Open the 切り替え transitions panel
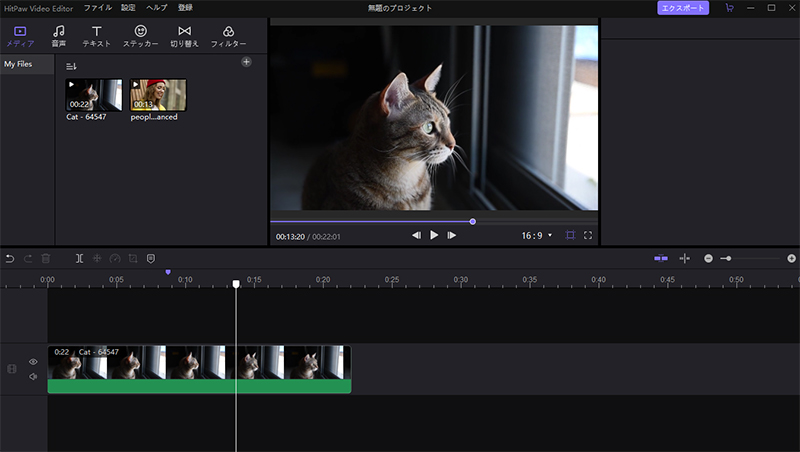 pyautogui.click(x=184, y=36)
